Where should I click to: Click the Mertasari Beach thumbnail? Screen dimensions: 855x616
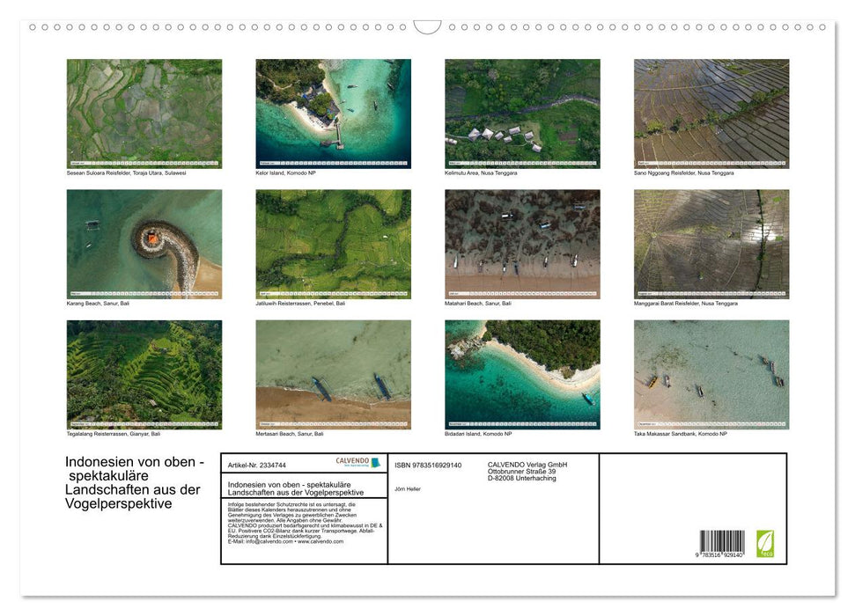point(333,375)
